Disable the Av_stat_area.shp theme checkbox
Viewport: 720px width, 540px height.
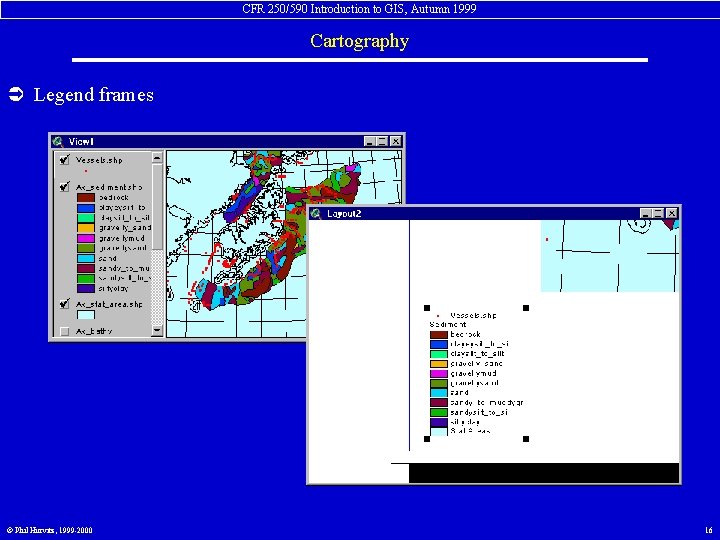64,304
